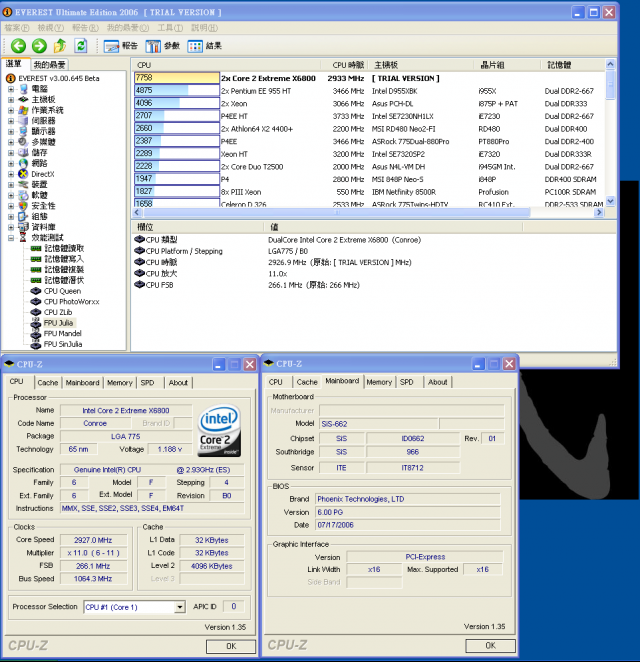Open the 檢視 View menu
This screenshot has height=662, width=640.
50,28
